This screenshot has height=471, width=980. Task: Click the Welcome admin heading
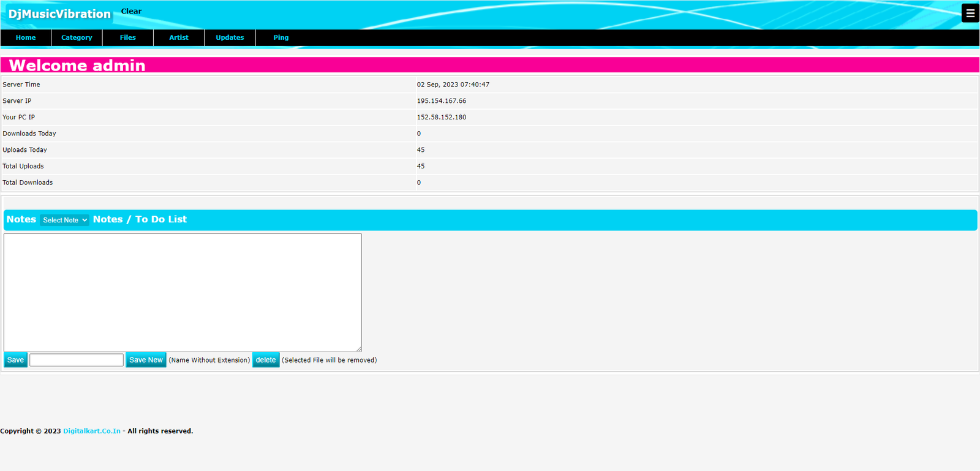(77, 66)
